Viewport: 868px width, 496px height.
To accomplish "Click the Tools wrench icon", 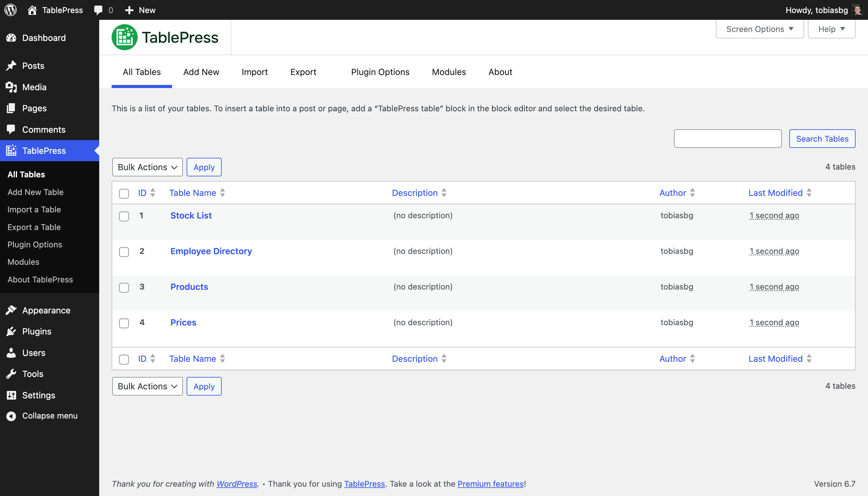I will pyautogui.click(x=11, y=374).
